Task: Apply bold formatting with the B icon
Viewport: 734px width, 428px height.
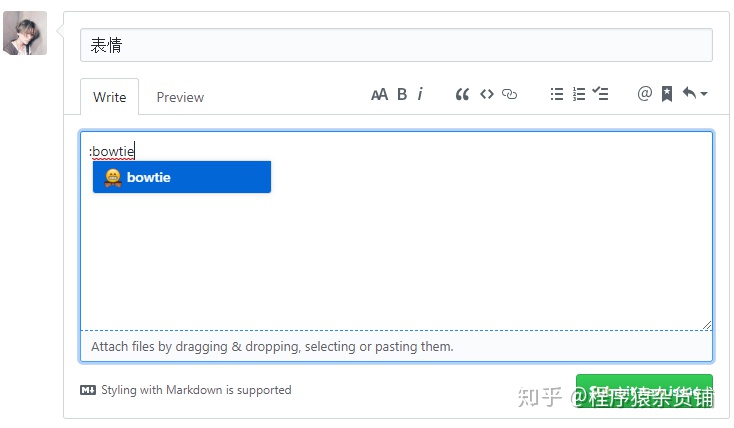Action: pos(402,95)
